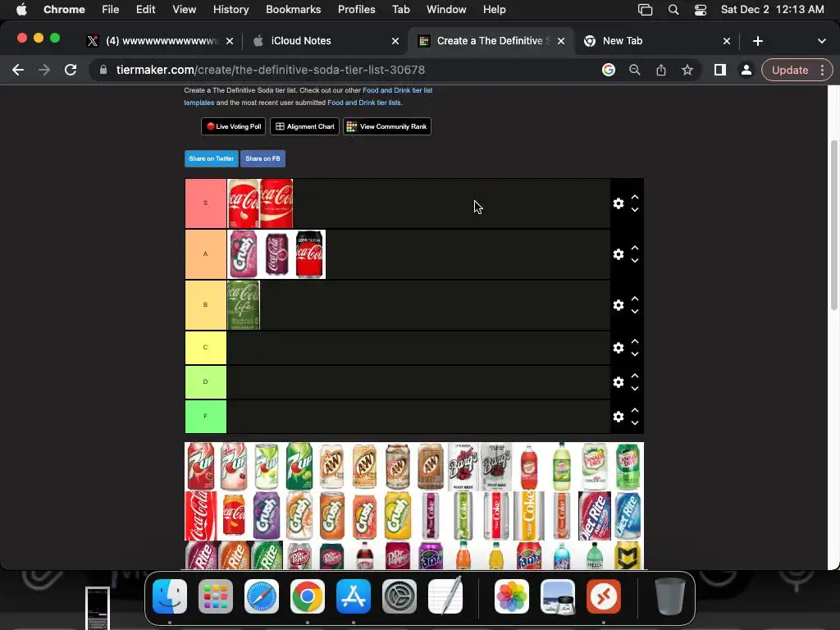
Task: Open Safari from the Dock
Action: 262,596
